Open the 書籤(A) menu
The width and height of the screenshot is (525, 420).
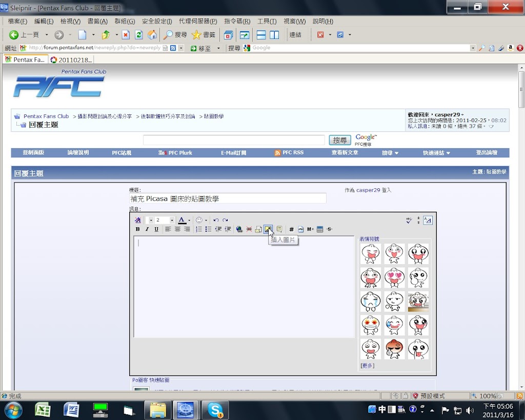[x=97, y=21]
